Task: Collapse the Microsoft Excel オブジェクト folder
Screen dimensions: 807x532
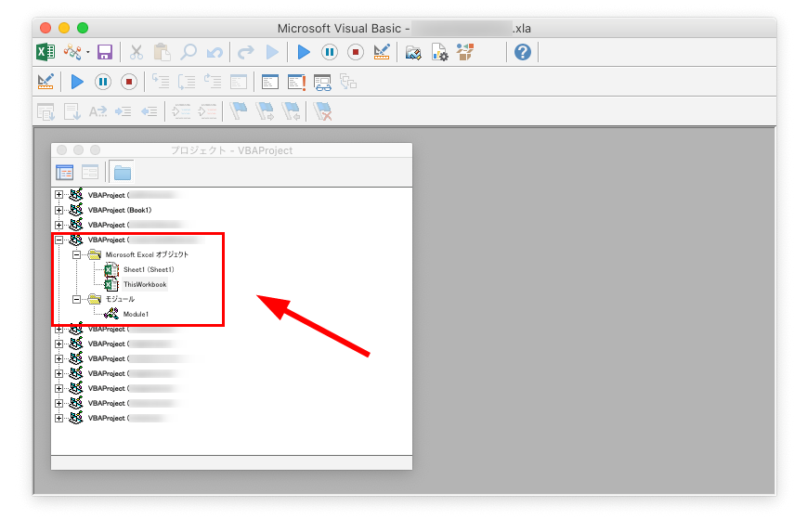Action: pos(76,254)
